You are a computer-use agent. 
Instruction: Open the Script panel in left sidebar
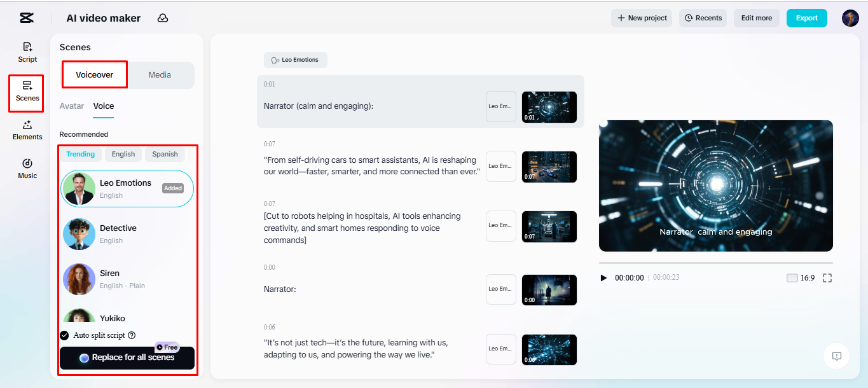[x=27, y=52]
